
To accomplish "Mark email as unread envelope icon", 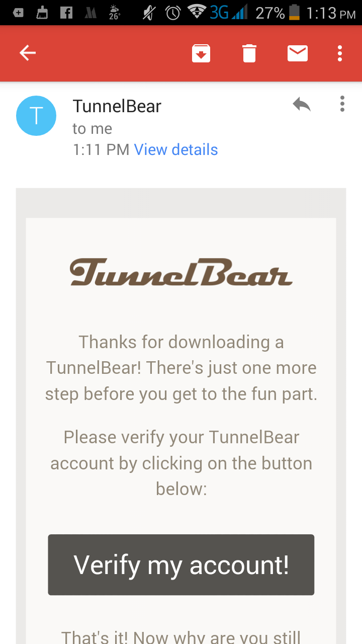I will 297,53.
